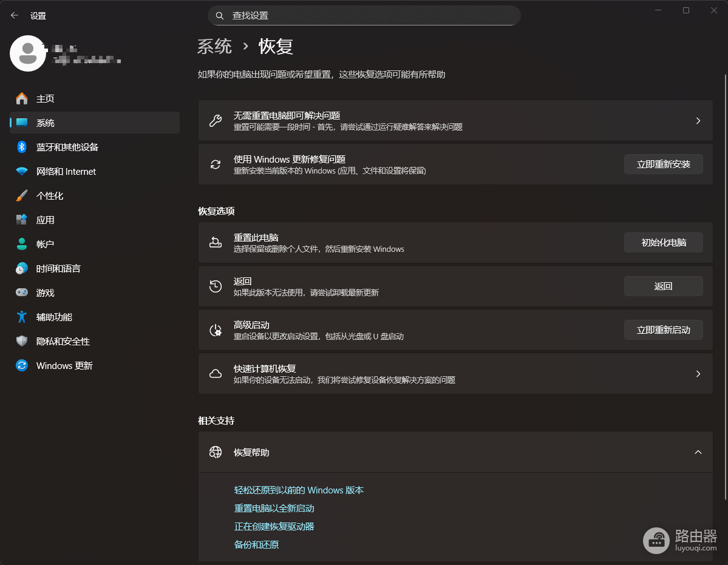Click the 系统 monitor icon
Image resolution: width=728 pixels, height=565 pixels.
[x=22, y=123]
